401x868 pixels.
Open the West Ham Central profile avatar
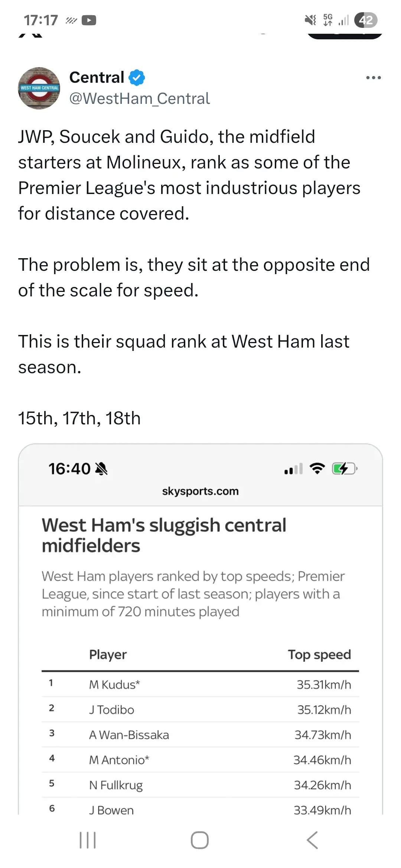[x=39, y=88]
